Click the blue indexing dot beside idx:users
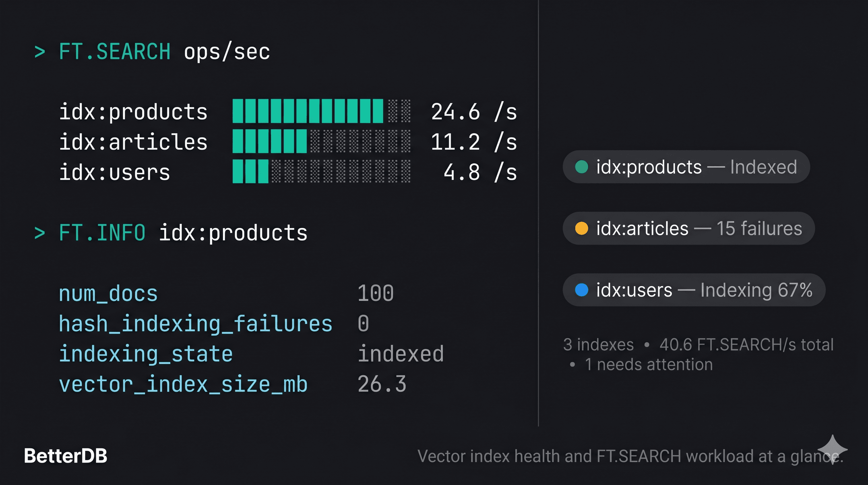This screenshot has width=868, height=485. 581,290
